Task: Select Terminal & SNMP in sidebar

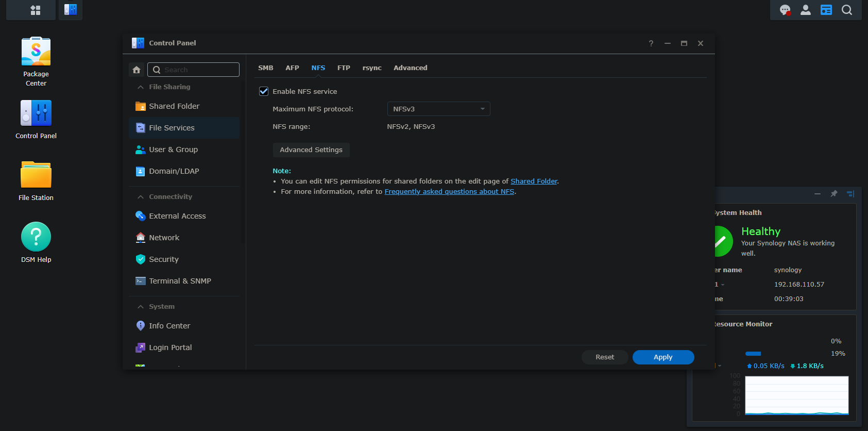Action: 180,281
